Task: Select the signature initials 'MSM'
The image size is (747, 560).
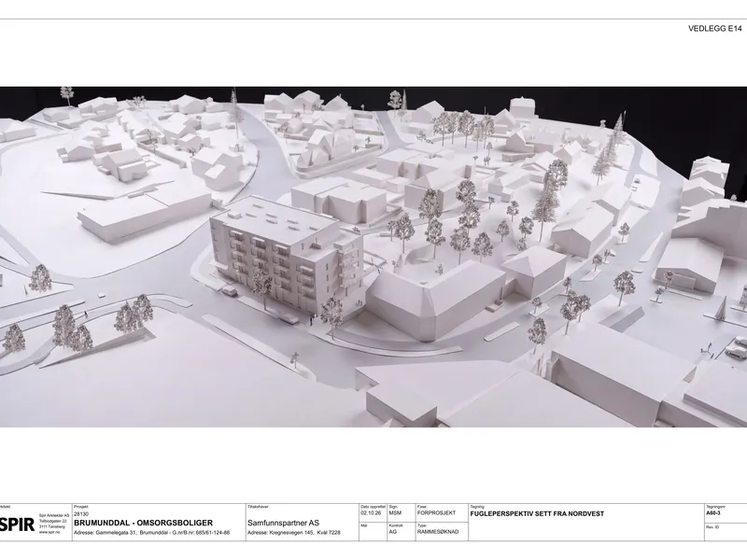Action: tap(395, 513)
